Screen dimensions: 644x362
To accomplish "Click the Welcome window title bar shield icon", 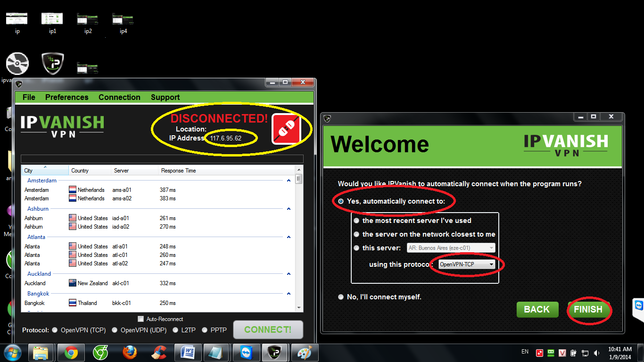I will click(x=327, y=118).
